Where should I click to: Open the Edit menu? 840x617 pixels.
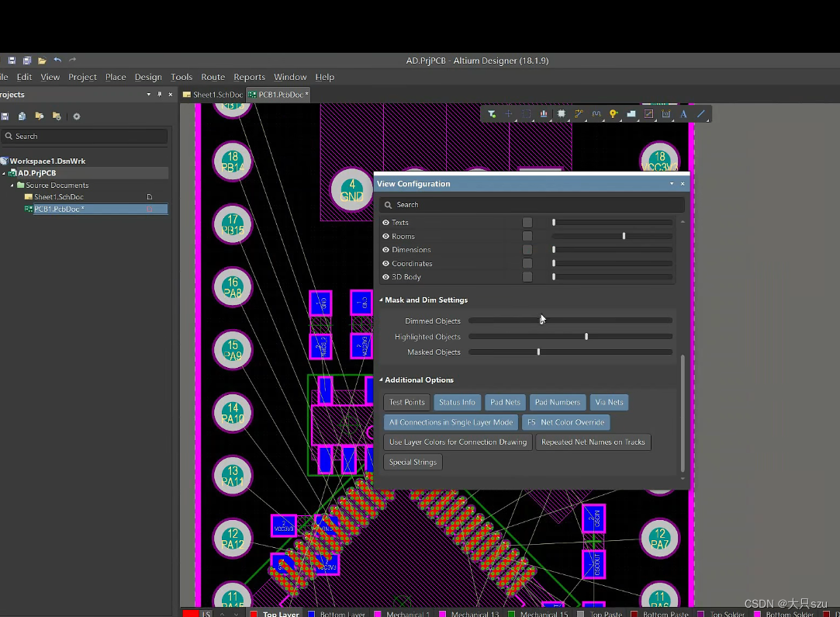point(24,77)
